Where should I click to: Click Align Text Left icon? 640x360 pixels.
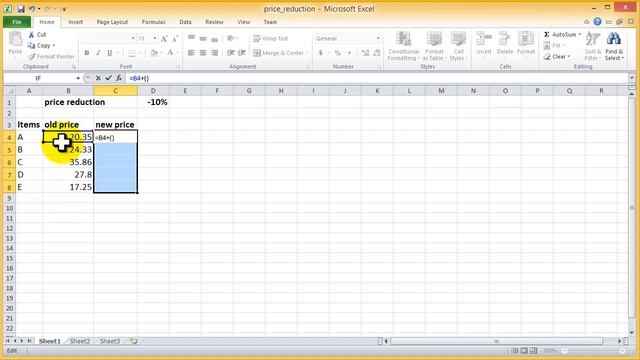tap(191, 53)
